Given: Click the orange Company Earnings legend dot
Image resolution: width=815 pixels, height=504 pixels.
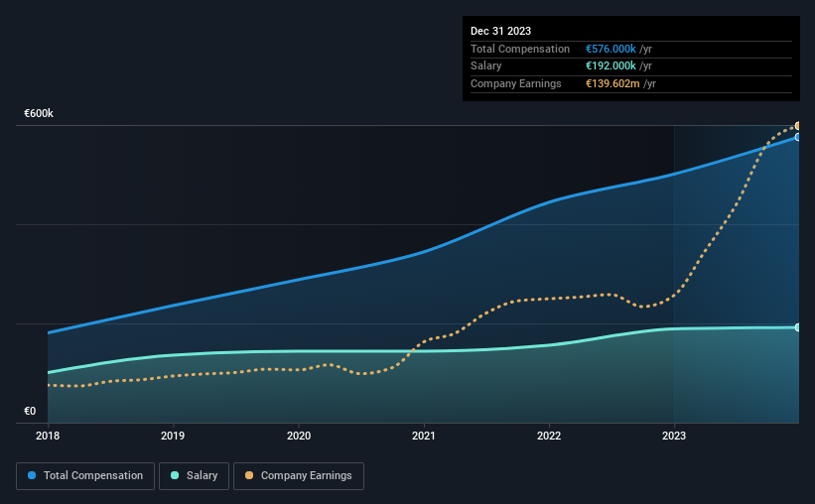Looking at the screenshot, I should pos(249,475).
